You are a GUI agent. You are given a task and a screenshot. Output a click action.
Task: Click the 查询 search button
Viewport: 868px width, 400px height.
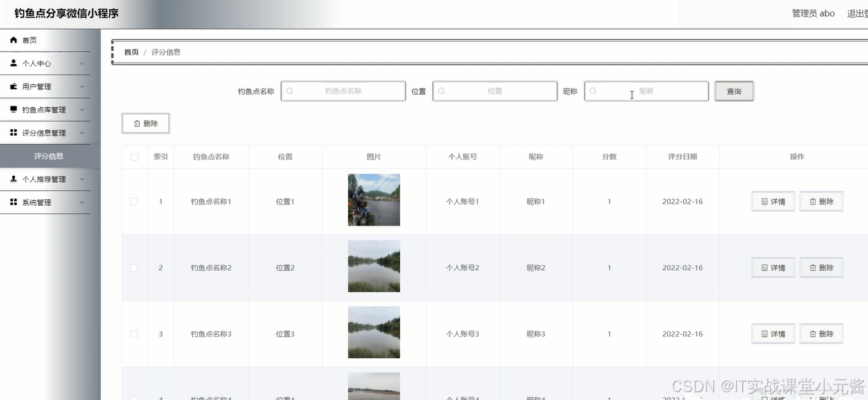pyautogui.click(x=734, y=91)
